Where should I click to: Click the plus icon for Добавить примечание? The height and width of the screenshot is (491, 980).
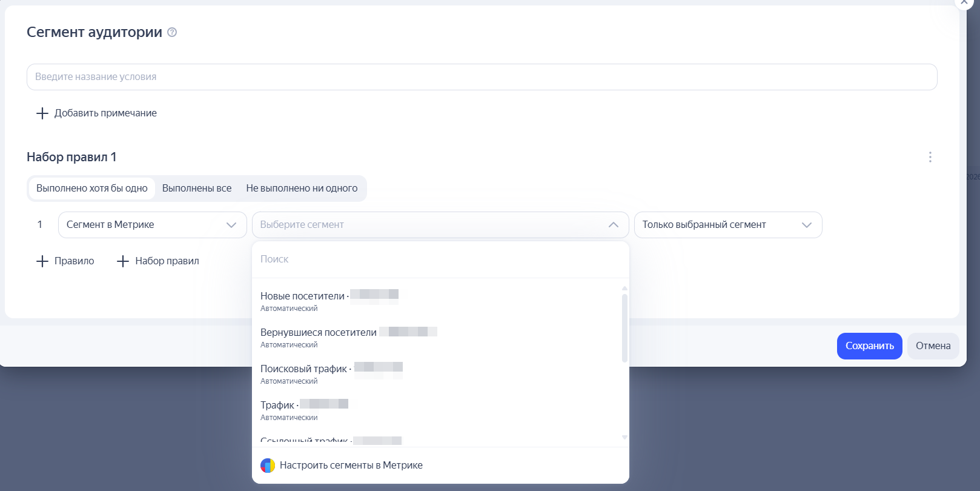pyautogui.click(x=42, y=113)
